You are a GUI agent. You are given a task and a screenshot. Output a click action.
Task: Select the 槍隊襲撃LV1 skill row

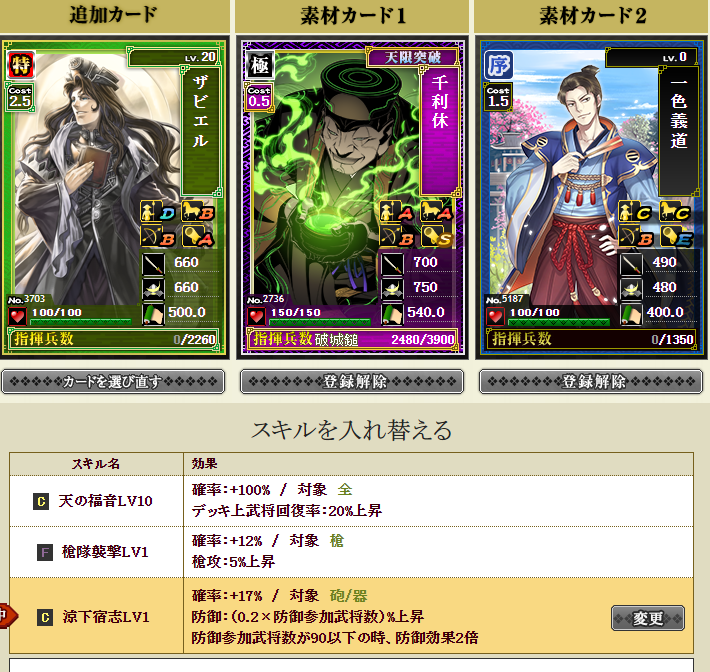[x=351, y=552]
